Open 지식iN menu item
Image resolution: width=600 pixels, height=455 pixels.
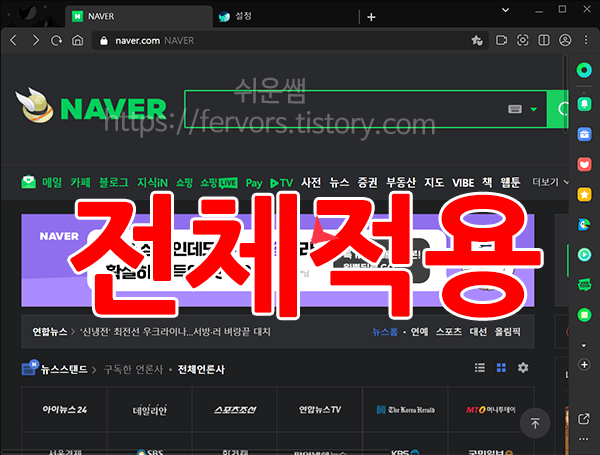click(152, 183)
